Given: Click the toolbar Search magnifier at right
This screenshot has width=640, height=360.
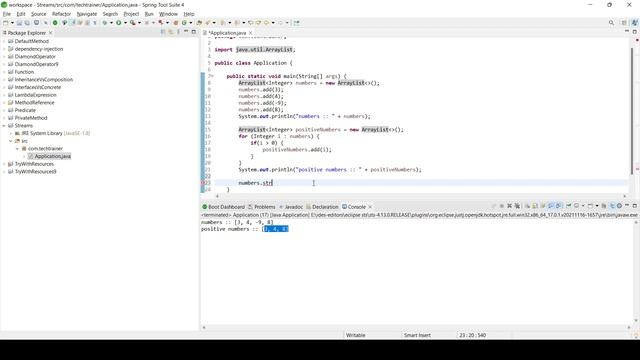Looking at the screenshot, I should (611, 23).
